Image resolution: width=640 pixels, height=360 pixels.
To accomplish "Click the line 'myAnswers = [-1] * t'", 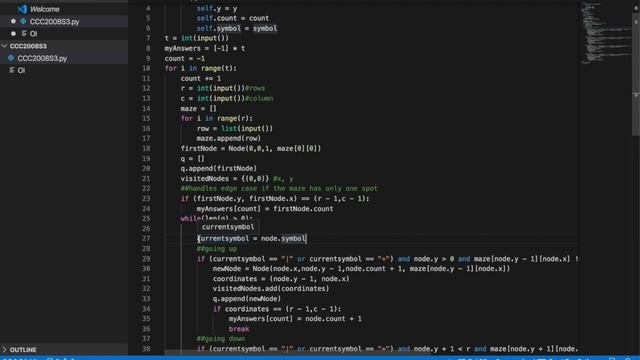I will coord(205,48).
